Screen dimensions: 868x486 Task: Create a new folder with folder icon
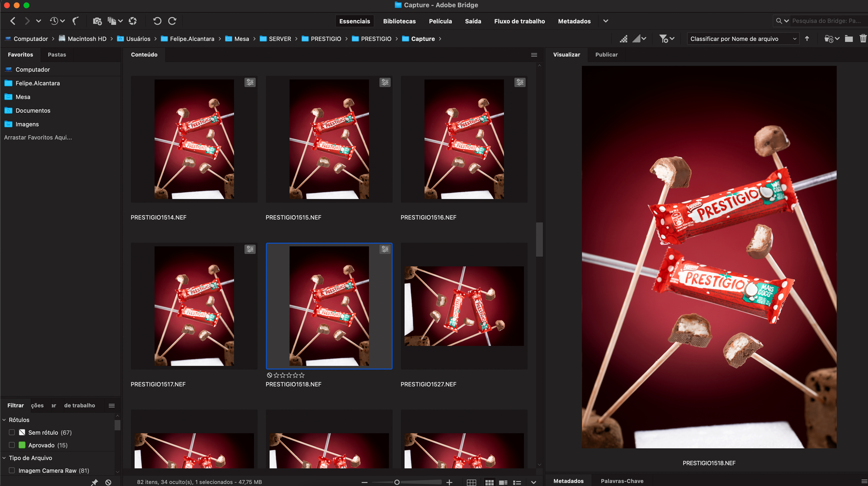(x=849, y=39)
